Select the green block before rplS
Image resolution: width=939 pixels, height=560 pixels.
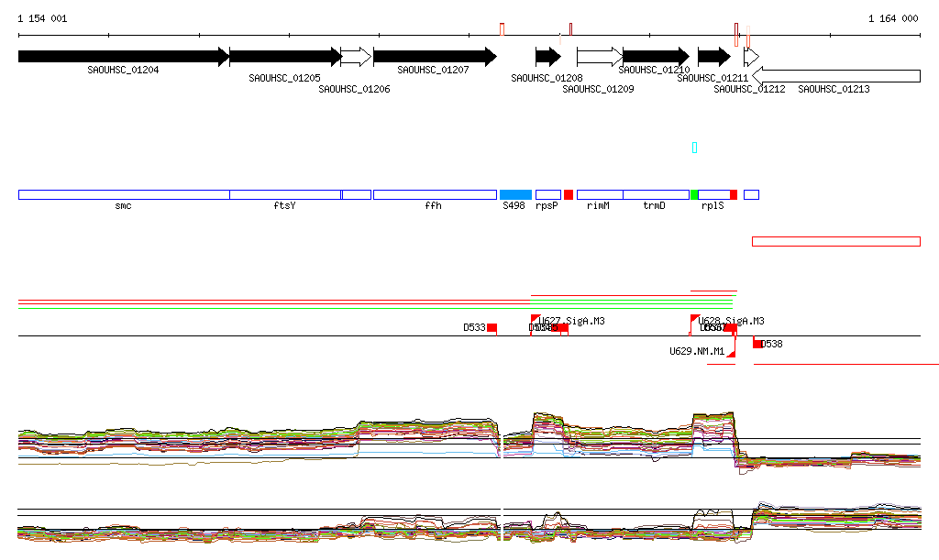tap(694, 194)
